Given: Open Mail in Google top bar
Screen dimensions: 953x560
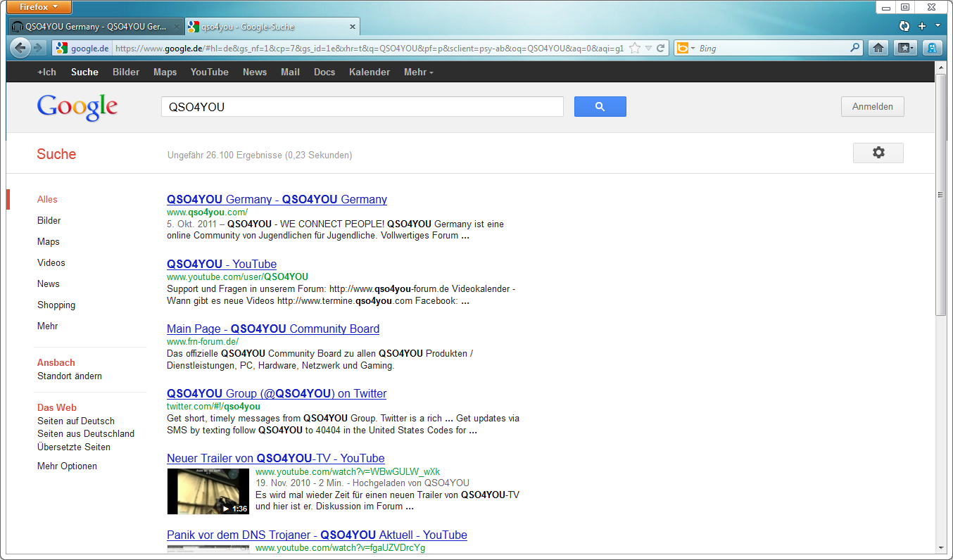Looking at the screenshot, I should pyautogui.click(x=290, y=72).
